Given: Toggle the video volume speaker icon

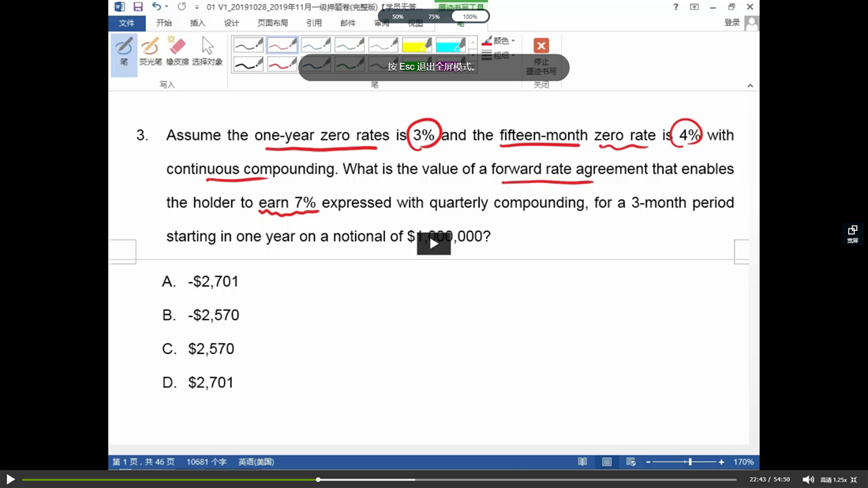Looking at the screenshot, I should coord(808,479).
